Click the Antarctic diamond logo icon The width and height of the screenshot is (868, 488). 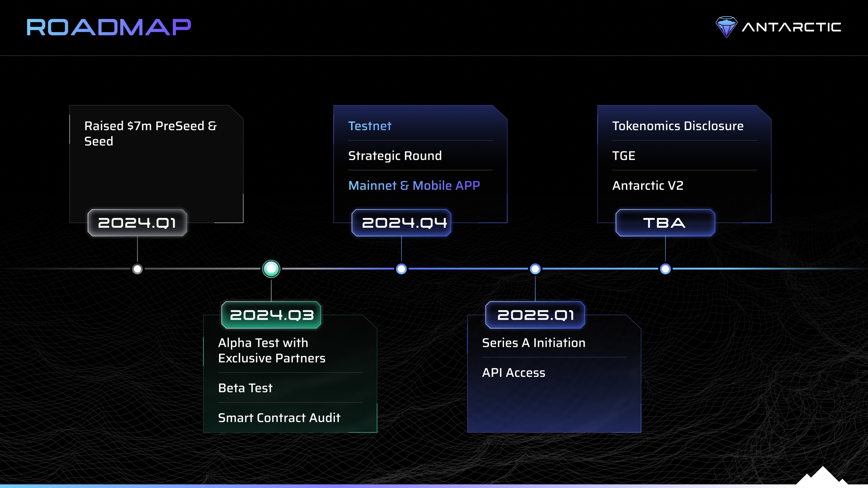pos(726,27)
